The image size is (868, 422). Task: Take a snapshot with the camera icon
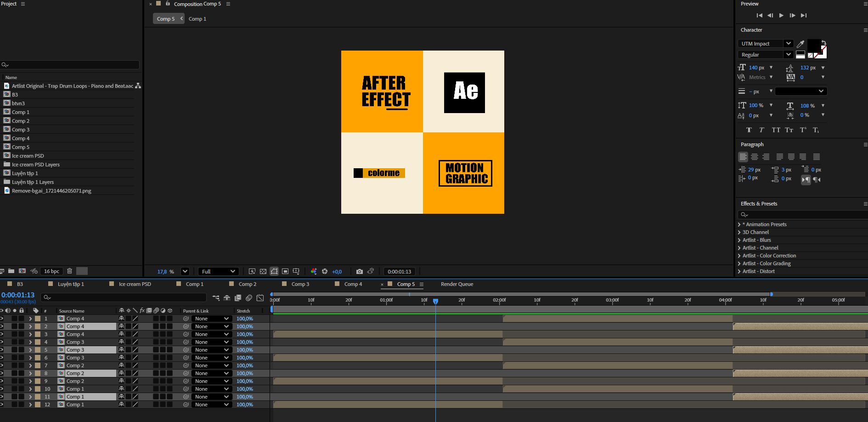coord(359,272)
